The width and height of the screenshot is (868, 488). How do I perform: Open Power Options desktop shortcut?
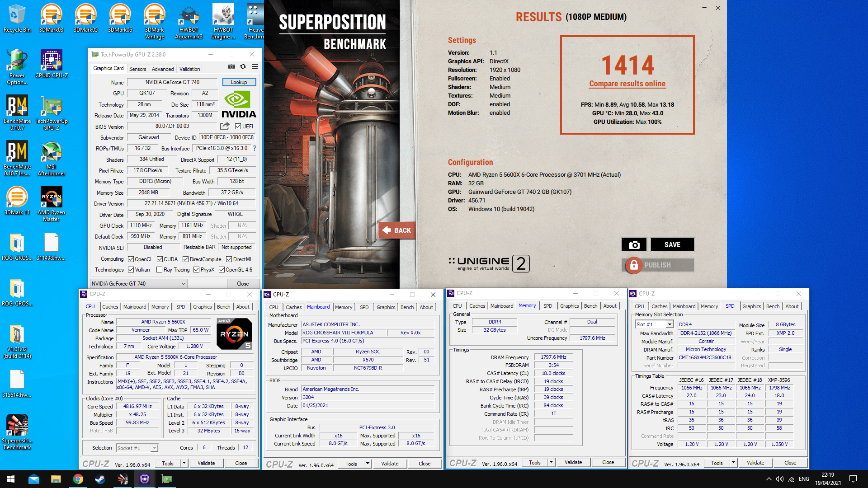pos(17,67)
